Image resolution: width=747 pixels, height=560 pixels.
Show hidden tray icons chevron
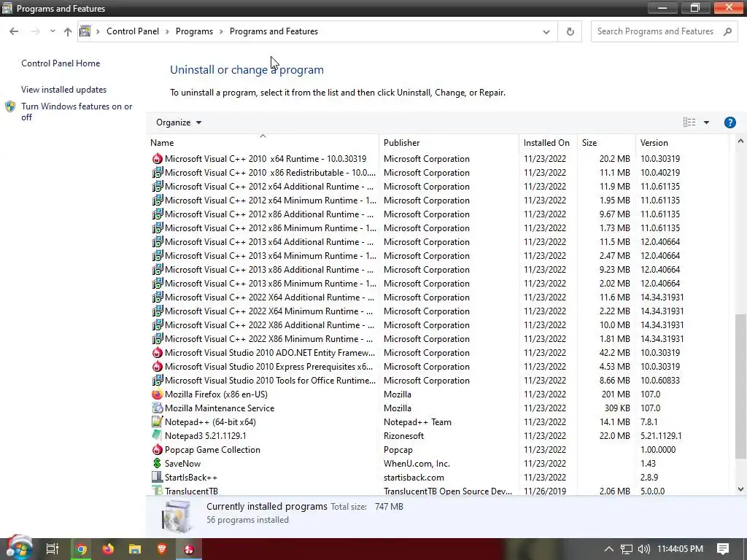(x=609, y=549)
